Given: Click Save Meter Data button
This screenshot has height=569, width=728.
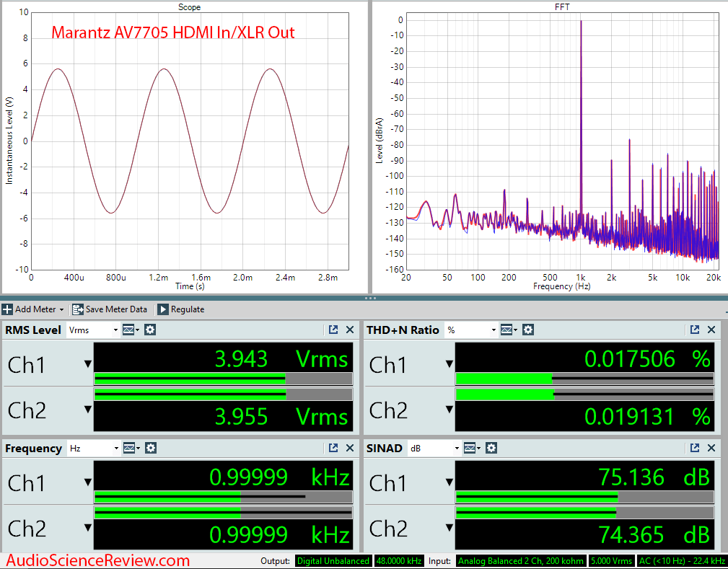Looking at the screenshot, I should point(110,309).
